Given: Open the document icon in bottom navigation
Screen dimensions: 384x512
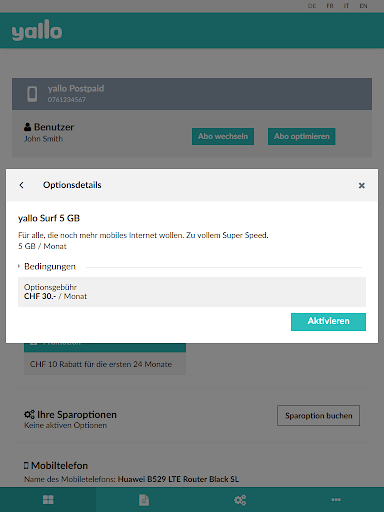Looking at the screenshot, I should click(x=144, y=500).
